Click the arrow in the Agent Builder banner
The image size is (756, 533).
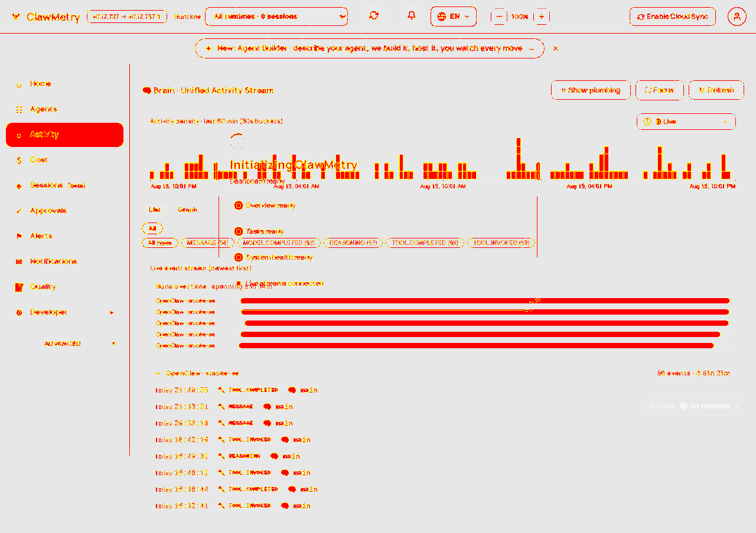531,48
